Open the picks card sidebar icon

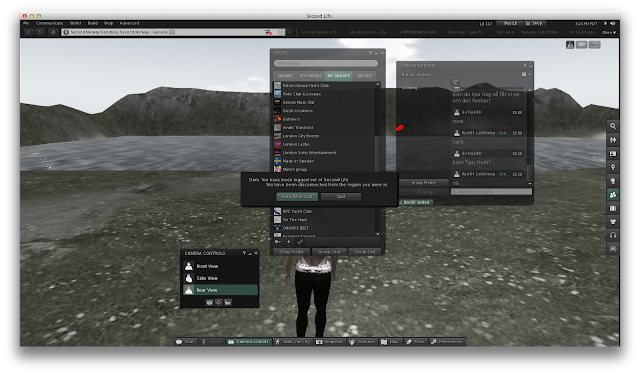613,154
